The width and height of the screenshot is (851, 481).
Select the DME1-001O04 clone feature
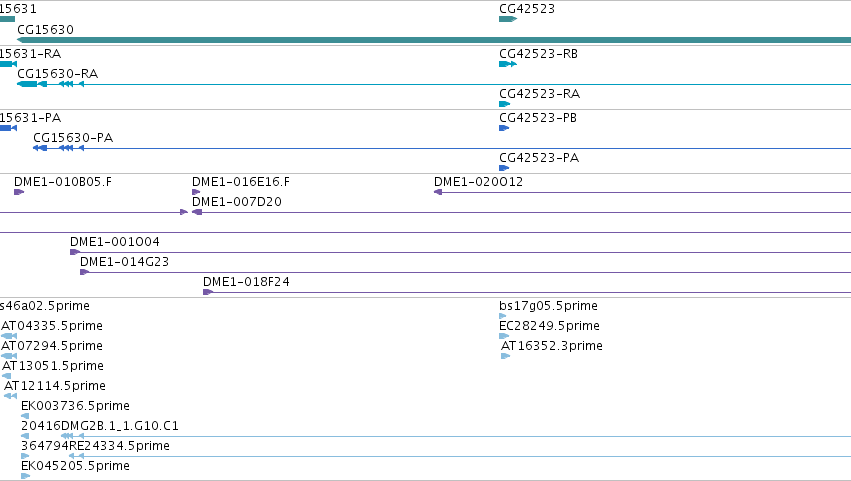tap(460, 252)
